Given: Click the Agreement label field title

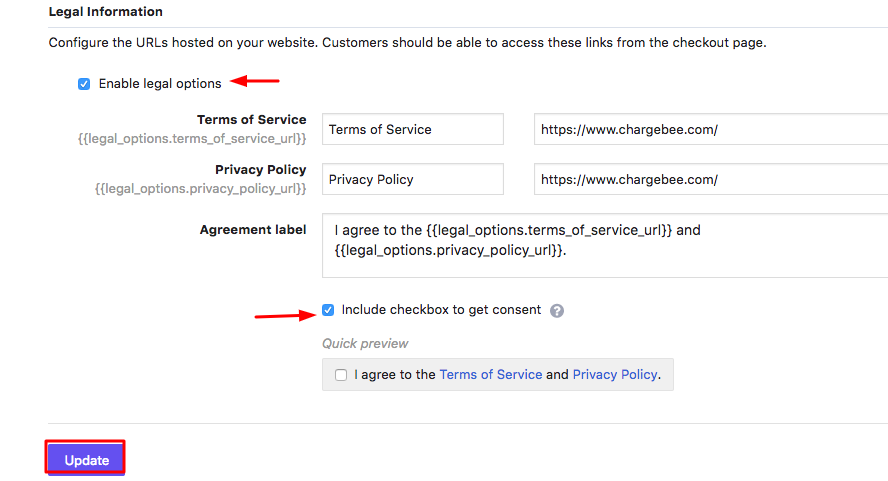Looking at the screenshot, I should click(x=253, y=229).
